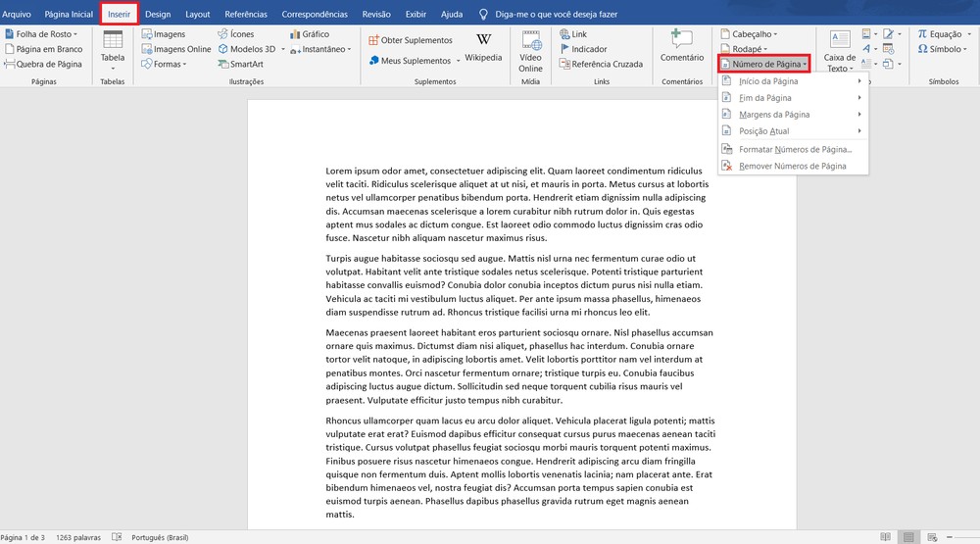Viewport: 980px width, 544px height.
Task: Insert a Referência Cruzada
Action: [x=601, y=64]
